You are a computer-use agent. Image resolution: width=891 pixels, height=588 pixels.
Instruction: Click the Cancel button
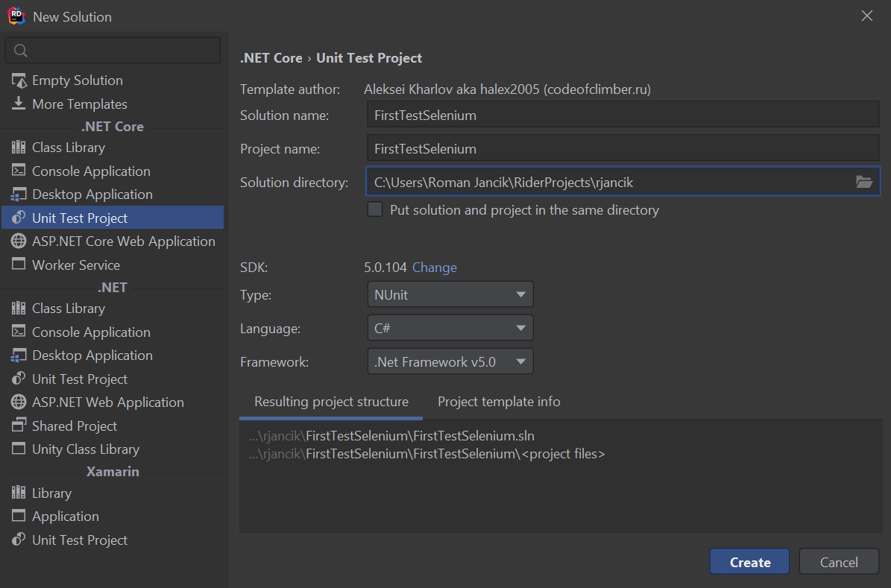pyautogui.click(x=839, y=563)
